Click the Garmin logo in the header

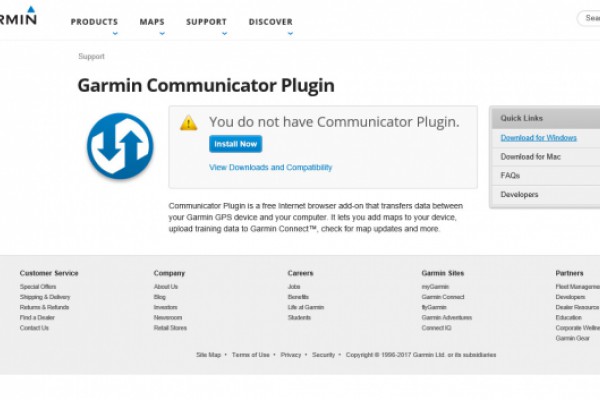click(x=18, y=16)
